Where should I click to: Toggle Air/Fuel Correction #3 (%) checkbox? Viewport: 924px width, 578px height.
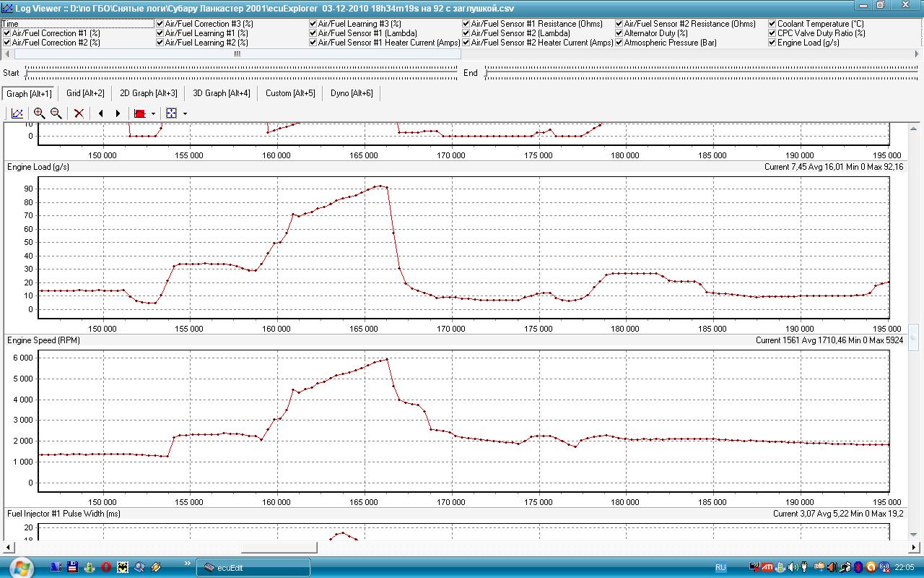coord(160,24)
